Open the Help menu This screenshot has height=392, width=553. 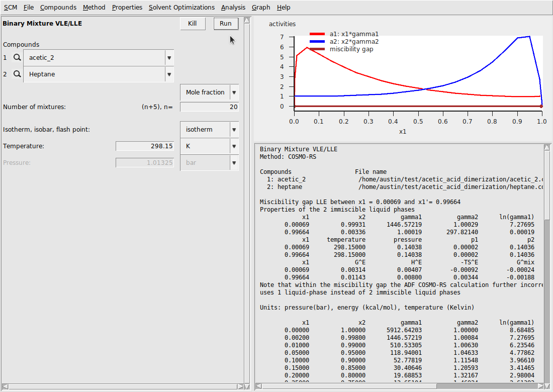pyautogui.click(x=284, y=8)
